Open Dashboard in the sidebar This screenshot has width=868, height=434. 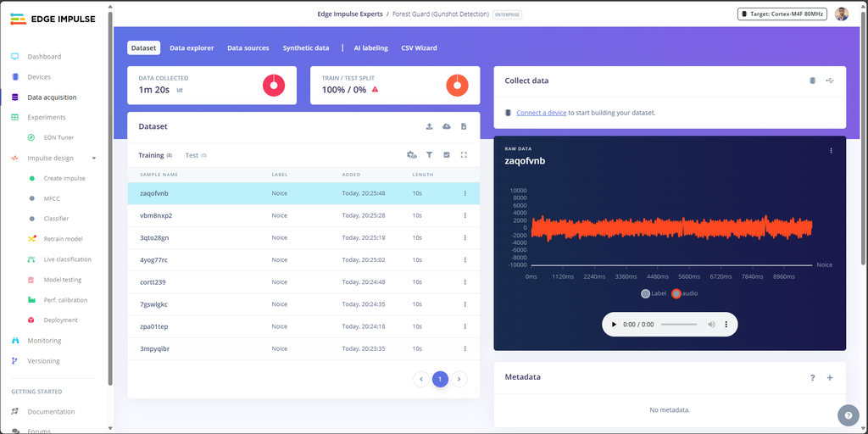(x=44, y=57)
